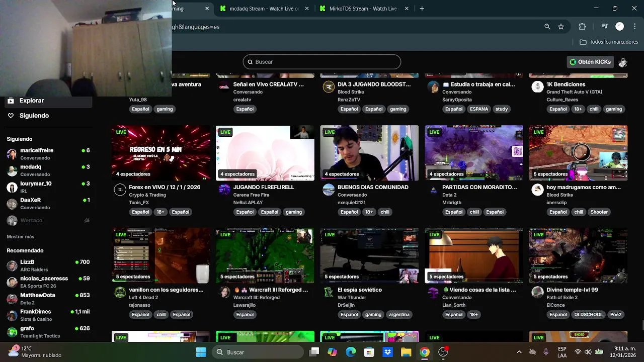Open ElConce channel avatar under Divine temple
Viewport: 644px width, 362px height.
538,292
